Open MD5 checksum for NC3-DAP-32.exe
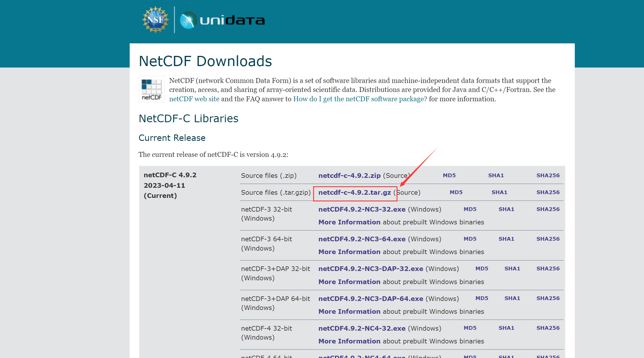Image resolution: width=644 pixels, height=358 pixels. tap(481, 269)
